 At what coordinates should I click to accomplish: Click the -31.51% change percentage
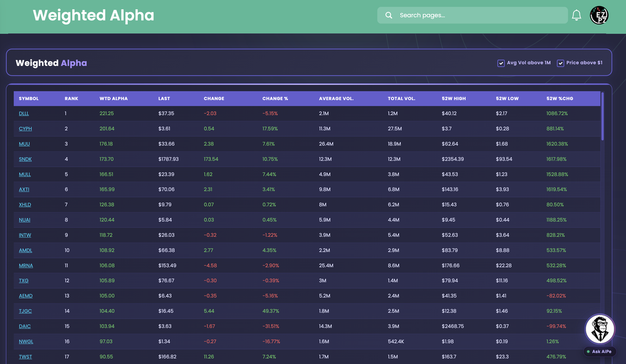click(x=271, y=326)
